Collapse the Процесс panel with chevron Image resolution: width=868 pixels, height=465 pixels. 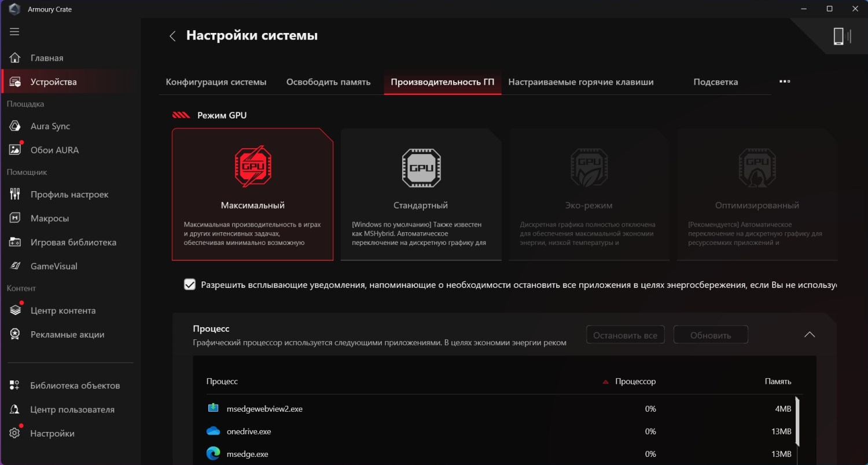click(x=810, y=334)
